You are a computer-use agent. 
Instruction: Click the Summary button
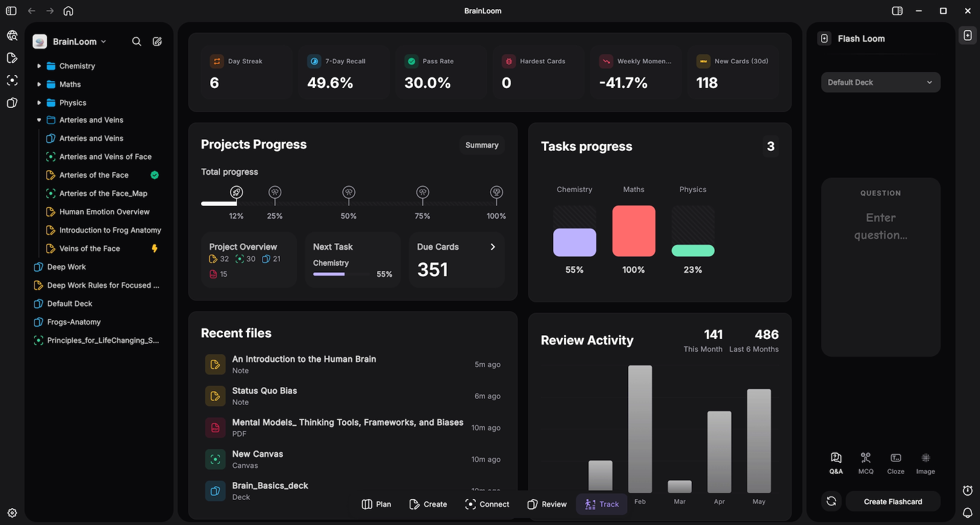[482, 145]
